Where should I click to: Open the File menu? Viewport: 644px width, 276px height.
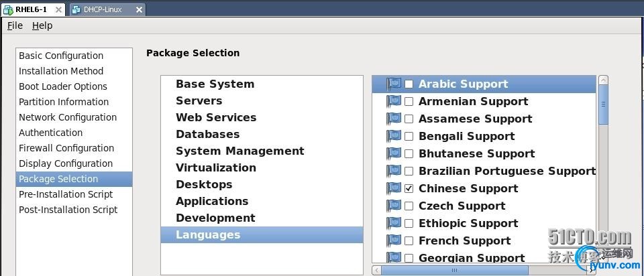tap(15, 25)
